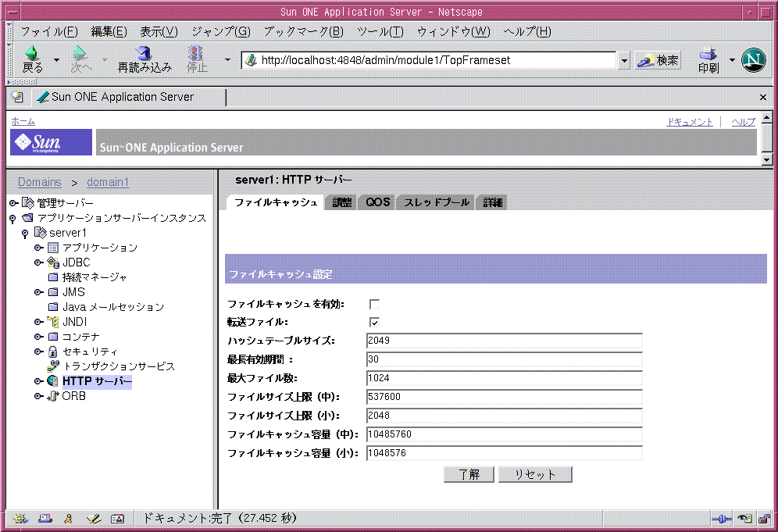Click the JNDI tree icon
The width and height of the screenshot is (778, 532).
(53, 322)
